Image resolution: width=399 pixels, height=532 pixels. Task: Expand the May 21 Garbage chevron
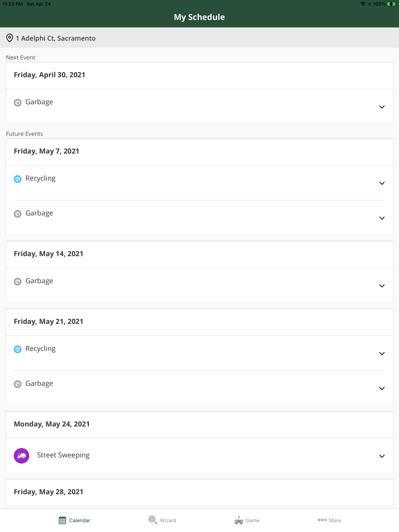(x=382, y=388)
